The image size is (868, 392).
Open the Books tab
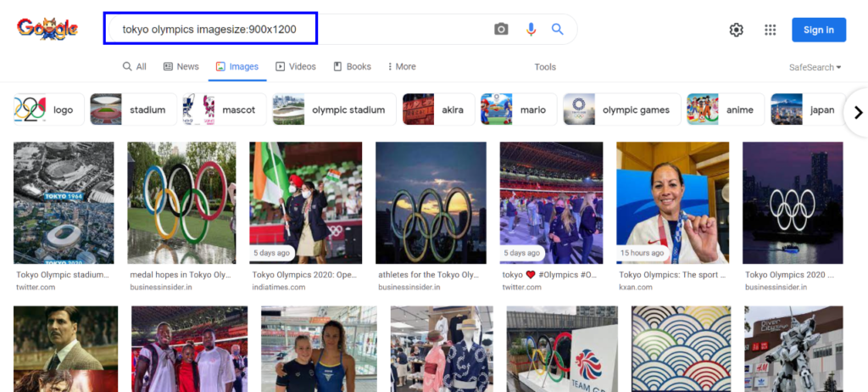[352, 66]
